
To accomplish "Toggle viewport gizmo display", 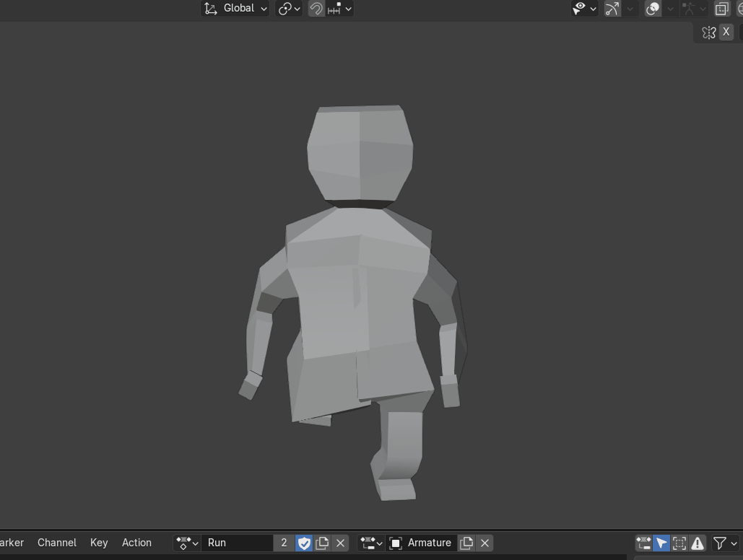I will [x=612, y=9].
